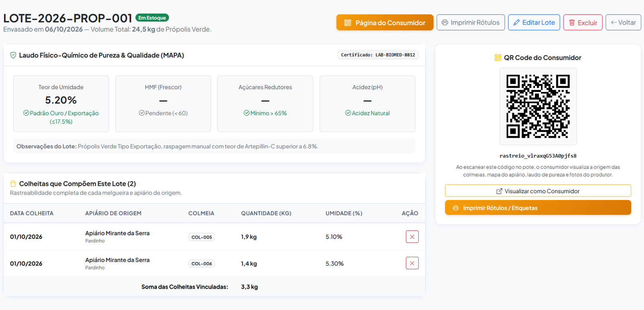The width and height of the screenshot is (644, 310).
Task: Remove the COL-006 harvest with its X icon
Action: pos(412,263)
